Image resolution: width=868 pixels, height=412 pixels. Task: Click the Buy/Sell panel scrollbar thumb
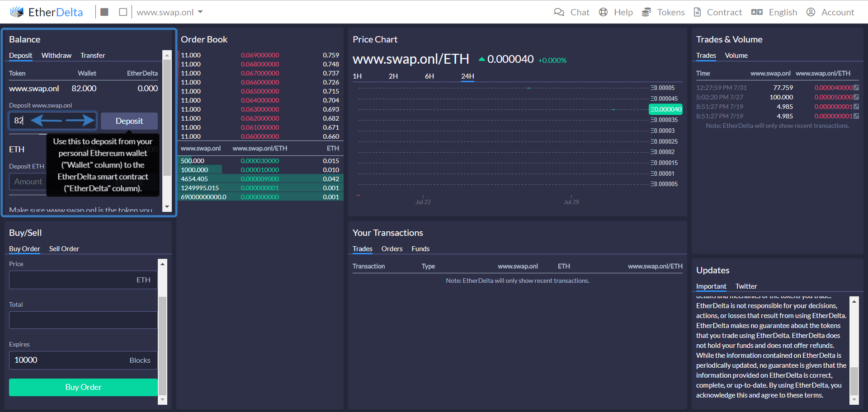(162, 346)
